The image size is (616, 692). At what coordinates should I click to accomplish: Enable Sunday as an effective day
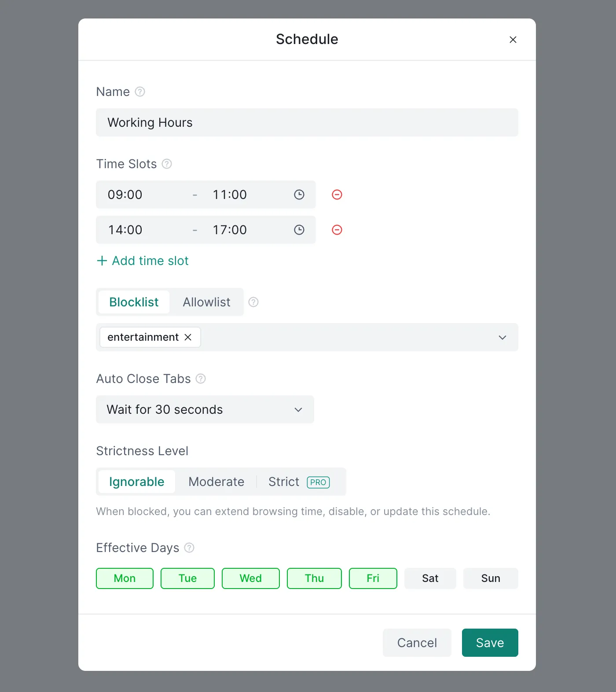click(x=490, y=578)
